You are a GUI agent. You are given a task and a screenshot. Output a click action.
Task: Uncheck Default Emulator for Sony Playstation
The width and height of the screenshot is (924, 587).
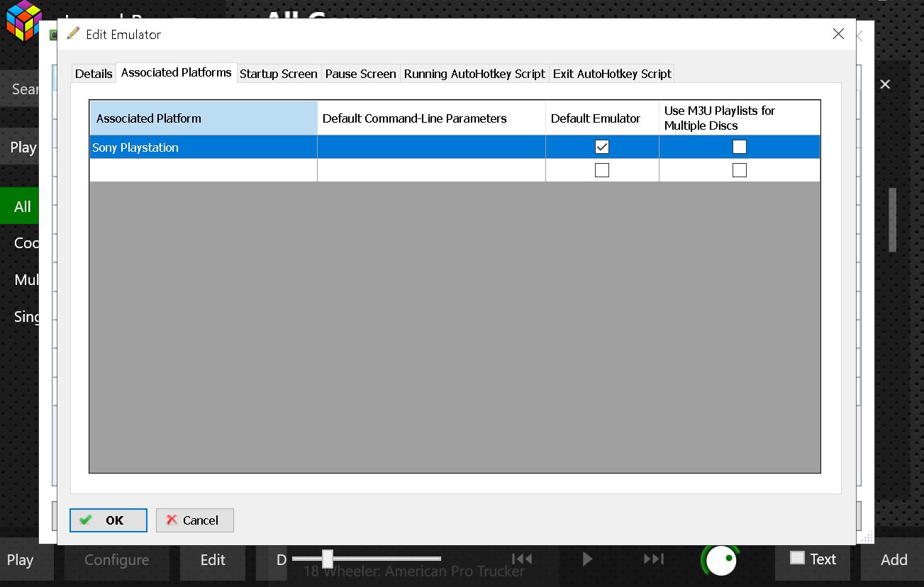tap(601, 147)
